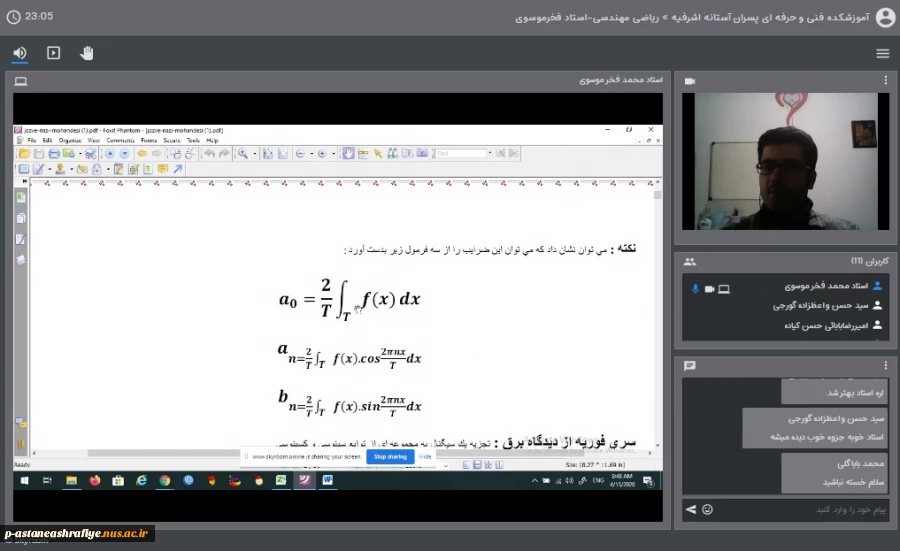Click the send message arrow icon
This screenshot has height=551, width=900.
click(x=690, y=509)
